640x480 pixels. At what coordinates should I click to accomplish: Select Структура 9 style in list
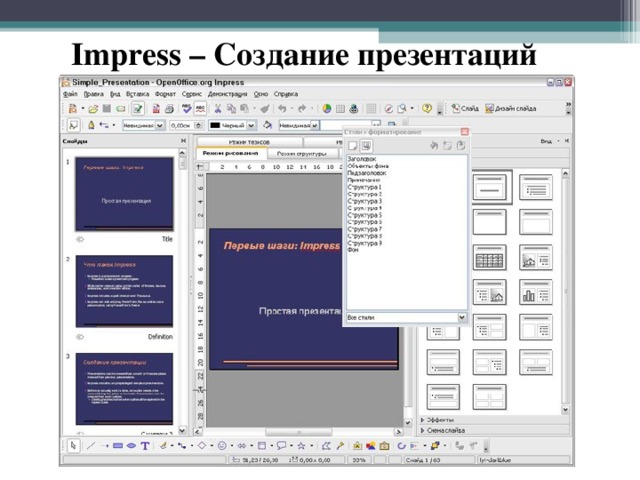coord(364,243)
